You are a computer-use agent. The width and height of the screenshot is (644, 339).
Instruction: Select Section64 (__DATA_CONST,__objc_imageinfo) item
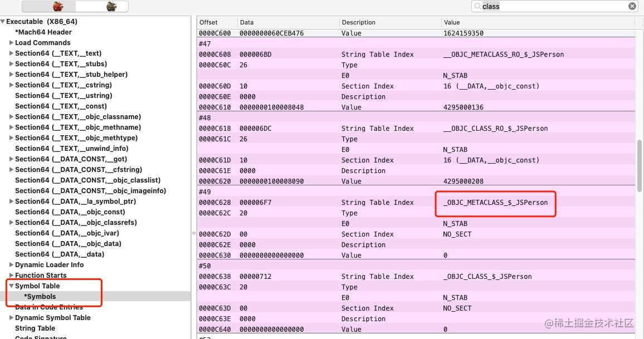(x=90, y=191)
